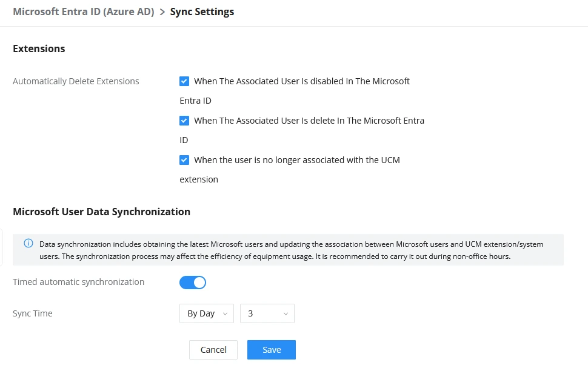Click the Automatically Delete Extensions label
This screenshot has height=368, width=588.
click(x=76, y=81)
